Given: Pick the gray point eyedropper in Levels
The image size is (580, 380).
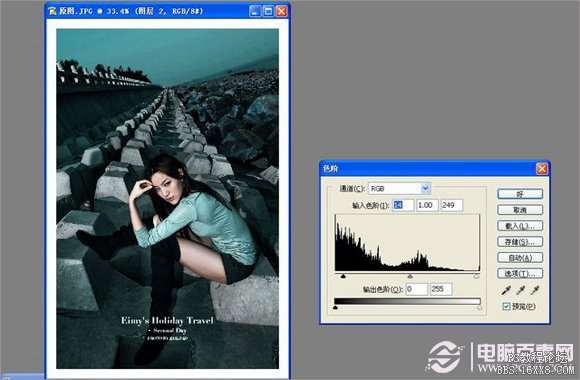Looking at the screenshot, I should (x=520, y=290).
